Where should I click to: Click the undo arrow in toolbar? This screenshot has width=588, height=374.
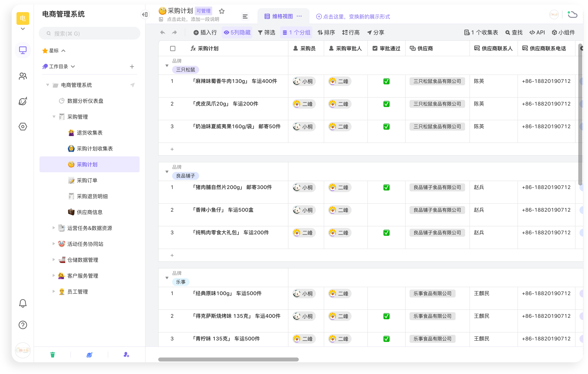[163, 32]
